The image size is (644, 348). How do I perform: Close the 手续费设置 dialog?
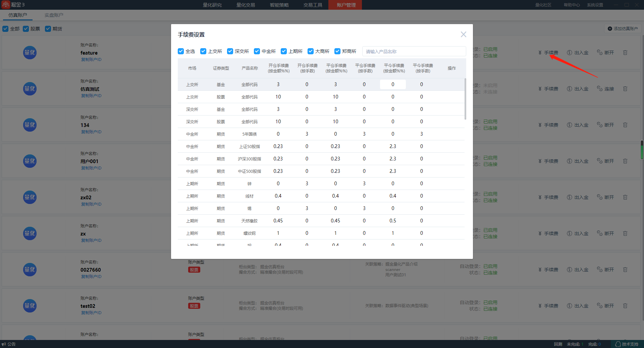click(464, 34)
